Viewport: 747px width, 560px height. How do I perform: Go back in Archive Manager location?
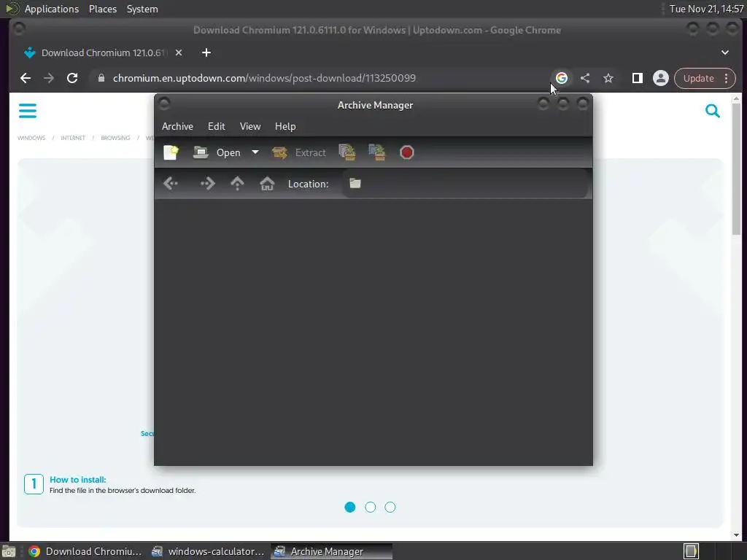(x=171, y=184)
